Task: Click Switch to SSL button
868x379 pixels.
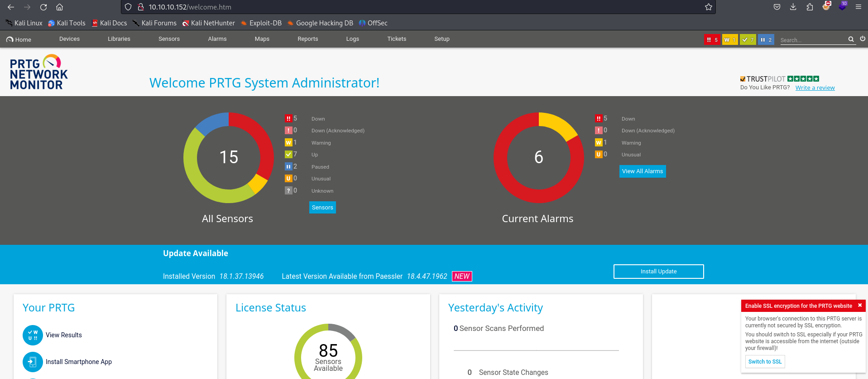Action: (765, 362)
